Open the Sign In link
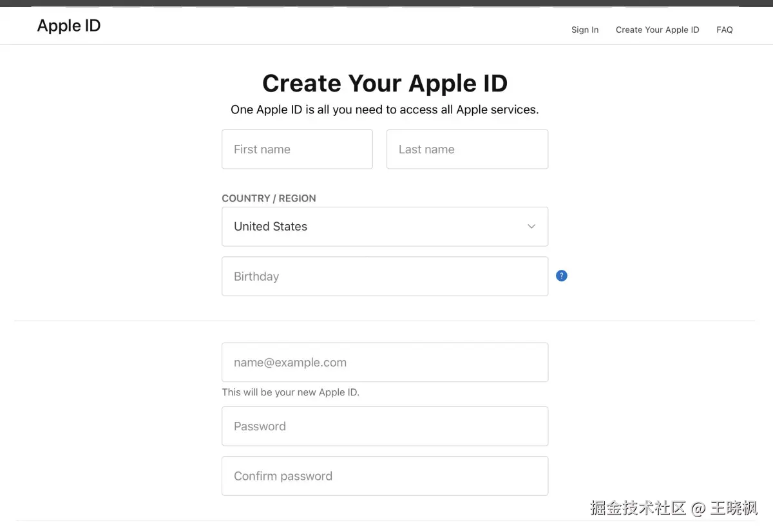The width and height of the screenshot is (773, 532). click(x=585, y=30)
